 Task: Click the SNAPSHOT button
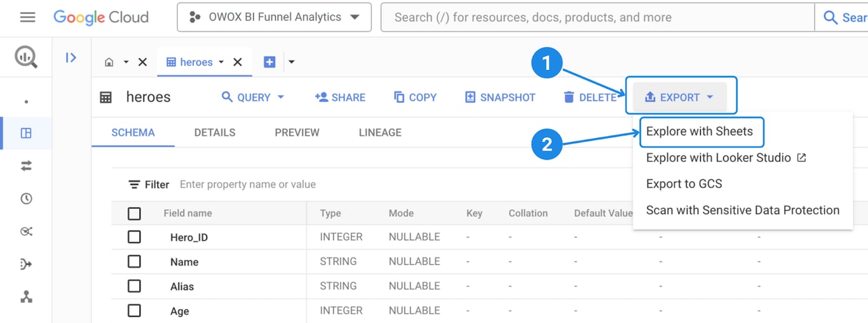pos(500,97)
